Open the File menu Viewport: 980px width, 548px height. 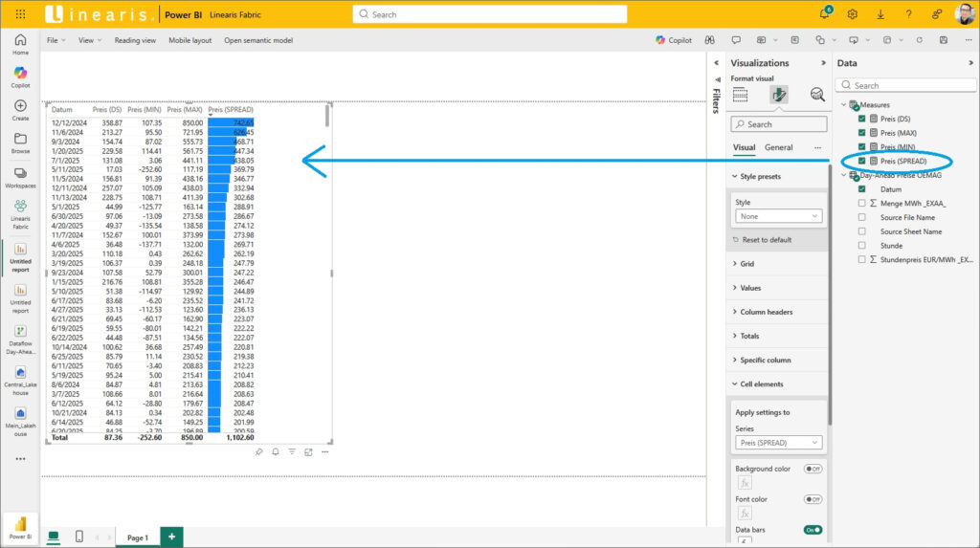coord(56,40)
